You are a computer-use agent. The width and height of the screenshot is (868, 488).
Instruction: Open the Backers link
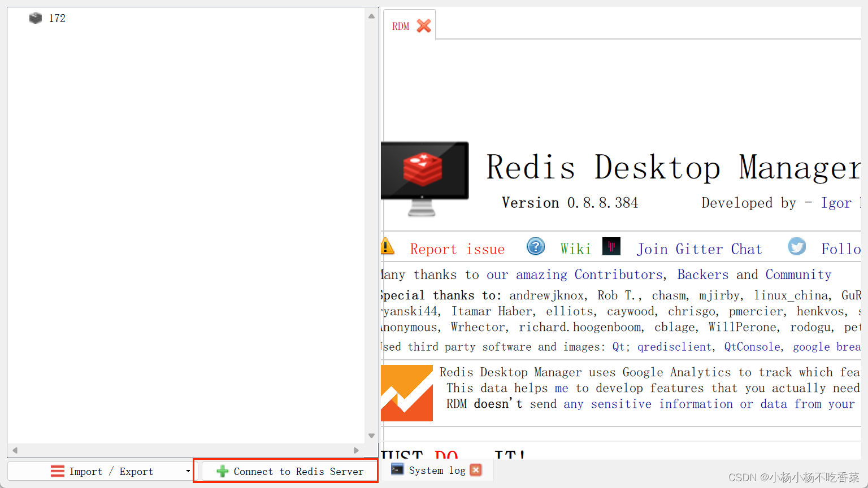pos(703,274)
